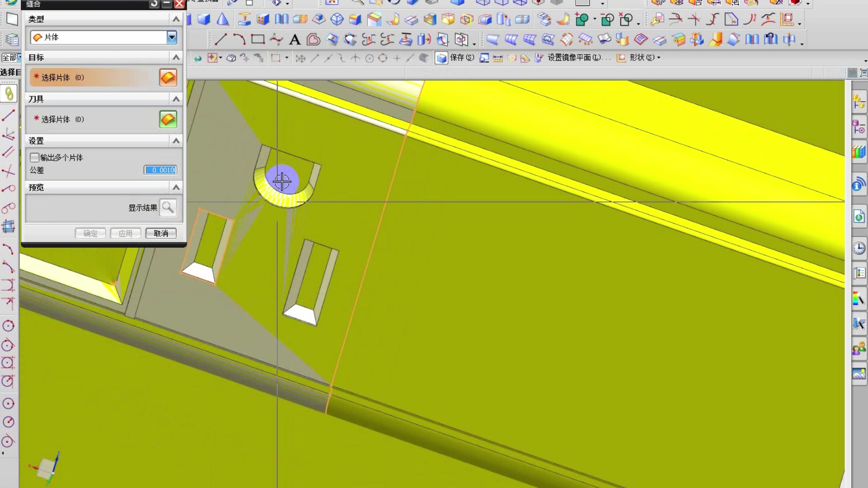This screenshot has width=868, height=488.
Task: Click the Cancel (取消) button
Action: click(161, 234)
